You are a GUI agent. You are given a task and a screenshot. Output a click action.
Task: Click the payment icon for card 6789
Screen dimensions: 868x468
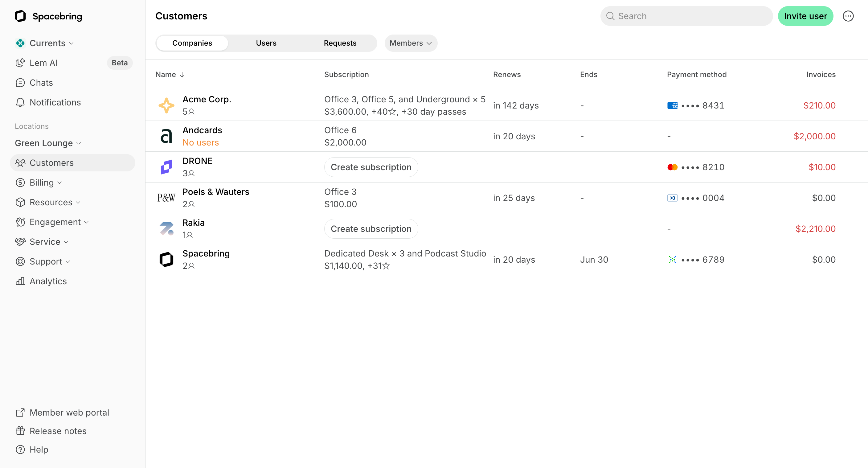pyautogui.click(x=672, y=260)
